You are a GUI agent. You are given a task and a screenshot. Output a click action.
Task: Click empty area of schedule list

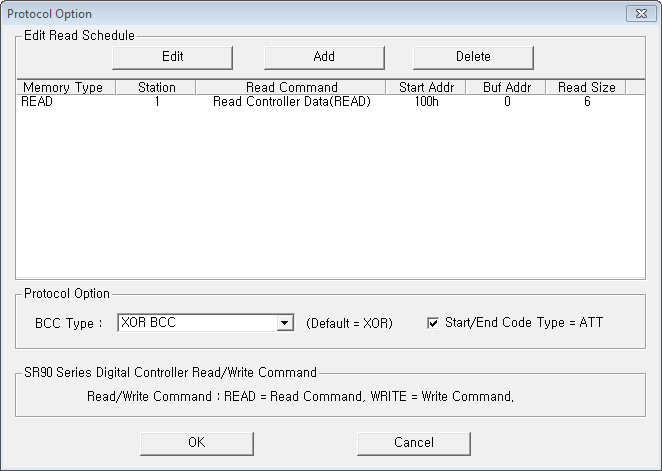[331, 192]
